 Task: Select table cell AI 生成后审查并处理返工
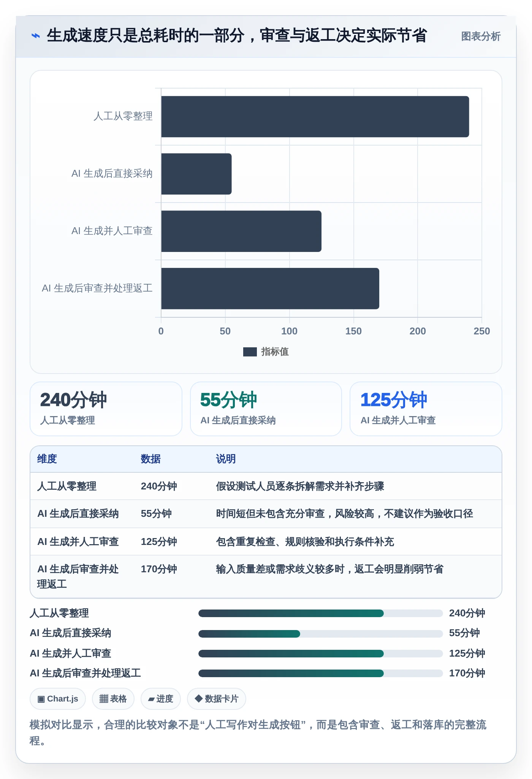78,576
